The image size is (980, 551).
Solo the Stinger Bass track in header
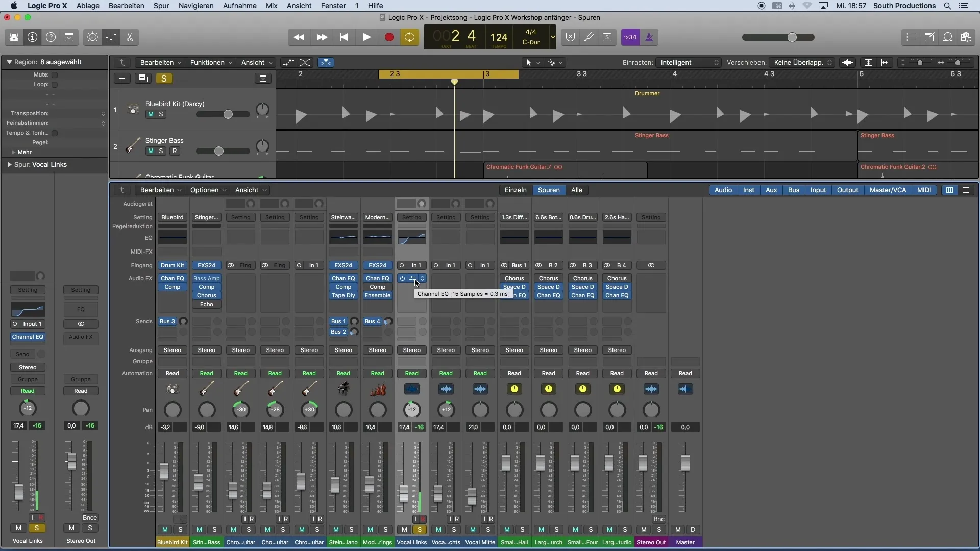(161, 151)
